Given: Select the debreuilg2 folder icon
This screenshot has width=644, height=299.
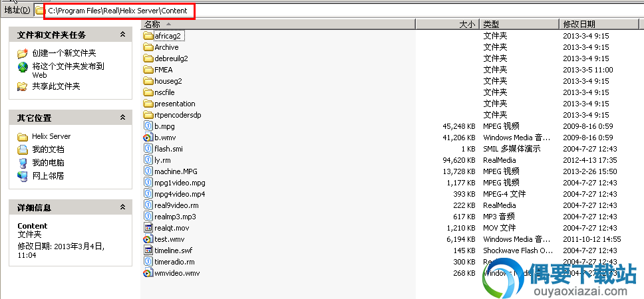Looking at the screenshot, I should click(x=148, y=58).
